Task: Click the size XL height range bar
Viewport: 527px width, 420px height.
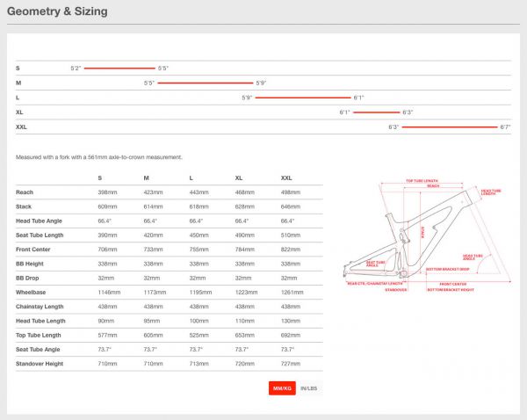Action: (x=376, y=112)
